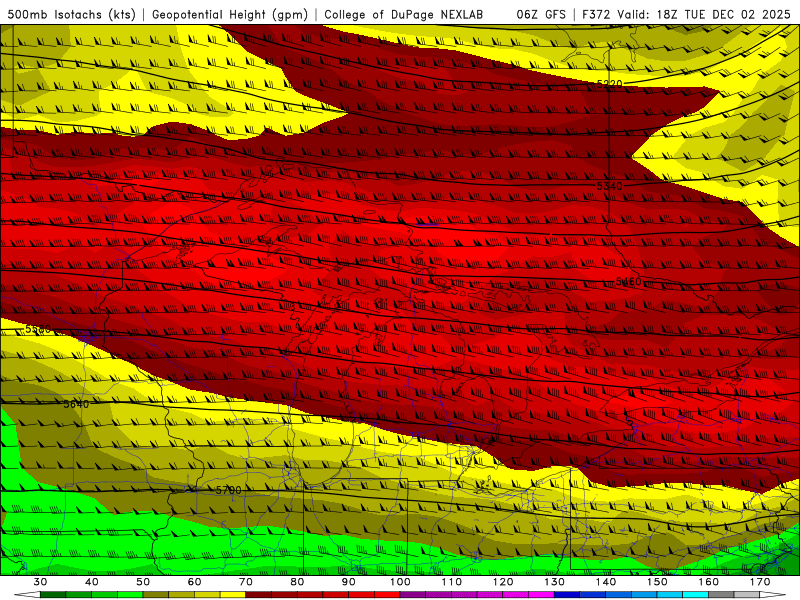Select the 80 legend value
Image resolution: width=800 pixels, height=600 pixels.
(x=297, y=582)
